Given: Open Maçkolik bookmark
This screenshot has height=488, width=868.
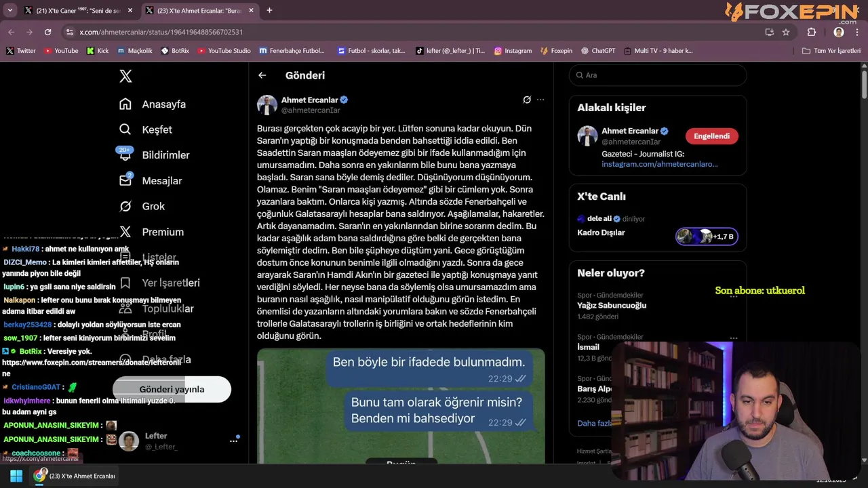Looking at the screenshot, I should (x=135, y=51).
